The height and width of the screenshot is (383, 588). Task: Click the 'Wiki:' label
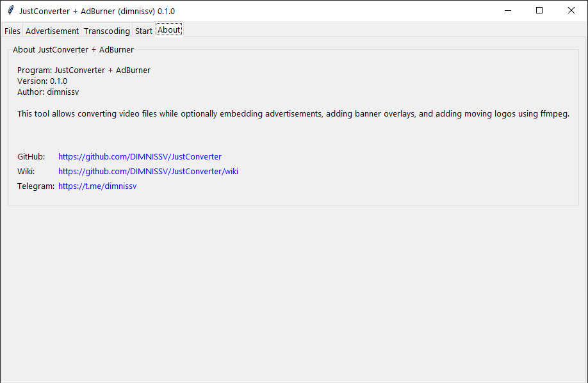click(26, 171)
